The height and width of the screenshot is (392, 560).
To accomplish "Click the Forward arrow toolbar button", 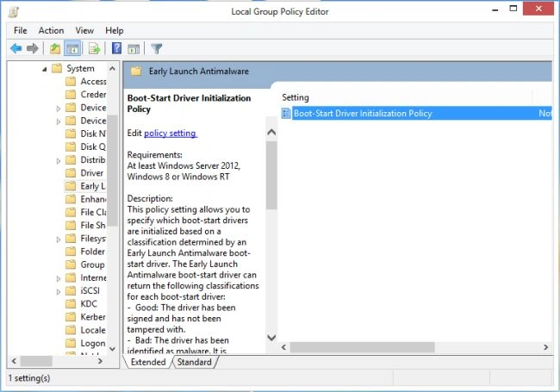I will coord(33,48).
